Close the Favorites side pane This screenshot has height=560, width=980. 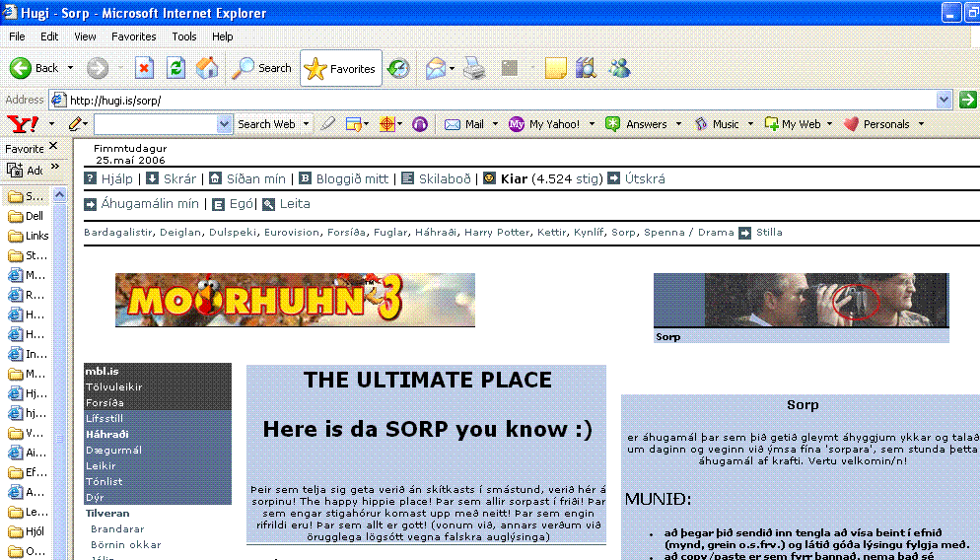pyautogui.click(x=54, y=146)
